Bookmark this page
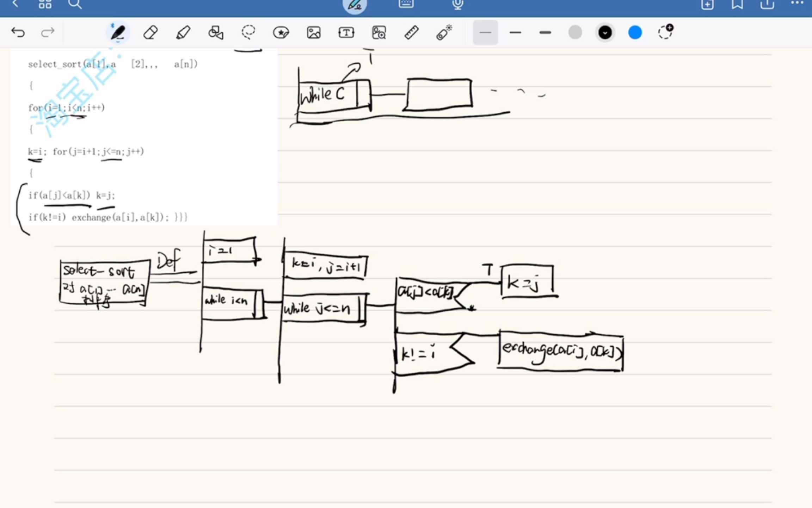The width and height of the screenshot is (812, 508). [x=737, y=4]
